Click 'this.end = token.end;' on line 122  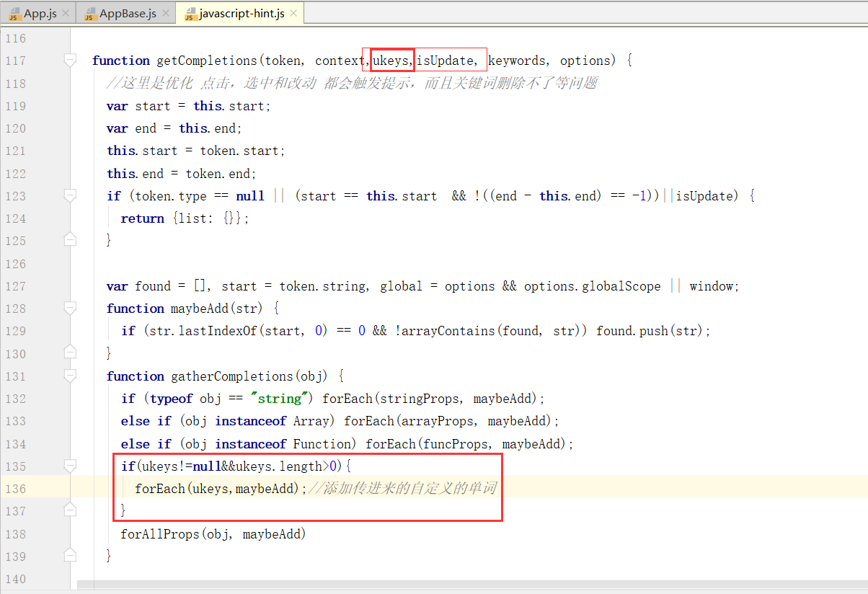[182, 174]
